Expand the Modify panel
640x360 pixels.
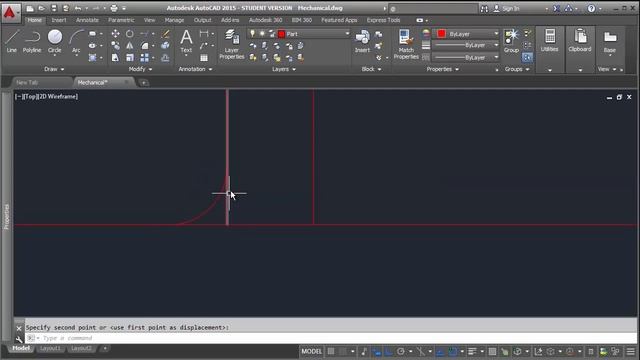coord(140,69)
